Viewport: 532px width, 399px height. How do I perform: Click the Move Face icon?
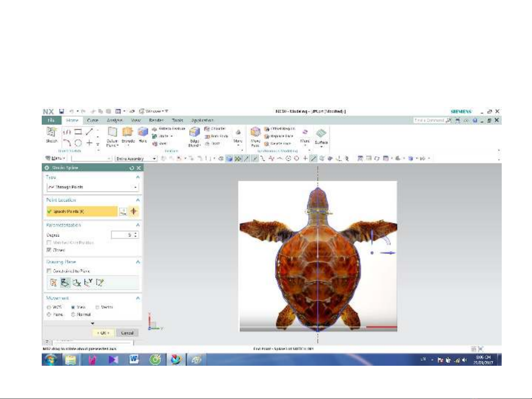tap(255, 132)
